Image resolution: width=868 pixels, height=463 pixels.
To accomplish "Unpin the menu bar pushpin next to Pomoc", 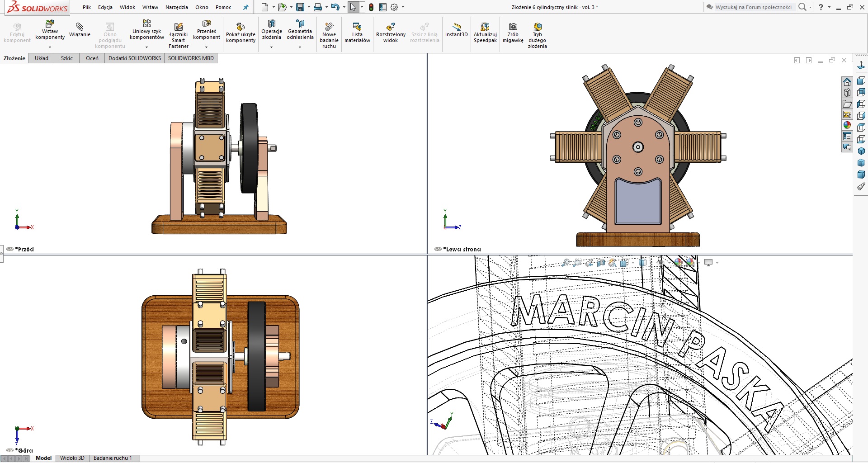I will pyautogui.click(x=245, y=7).
